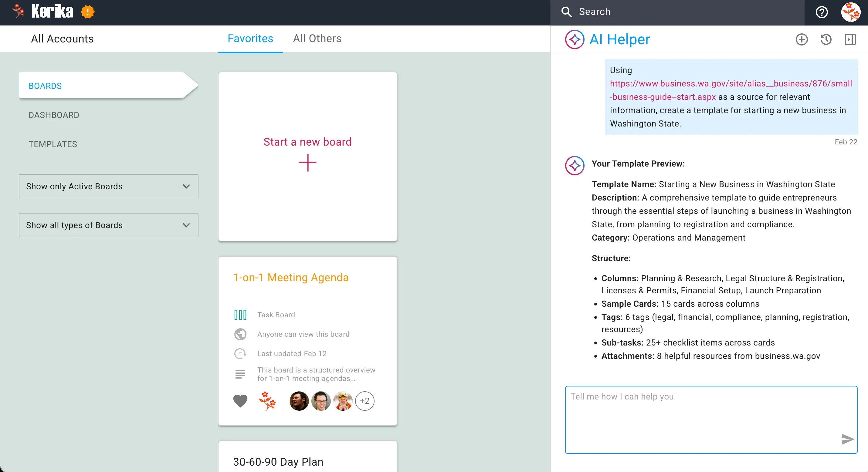Click the user profile avatar
868x472 pixels.
coord(850,12)
